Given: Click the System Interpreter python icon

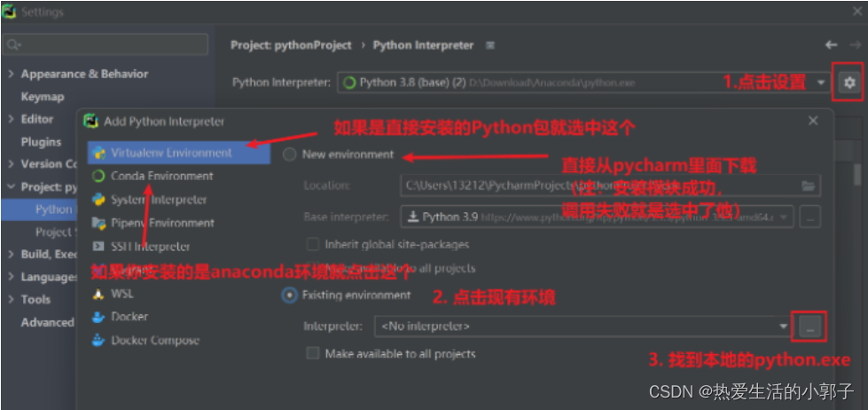Looking at the screenshot, I should coord(99,200).
